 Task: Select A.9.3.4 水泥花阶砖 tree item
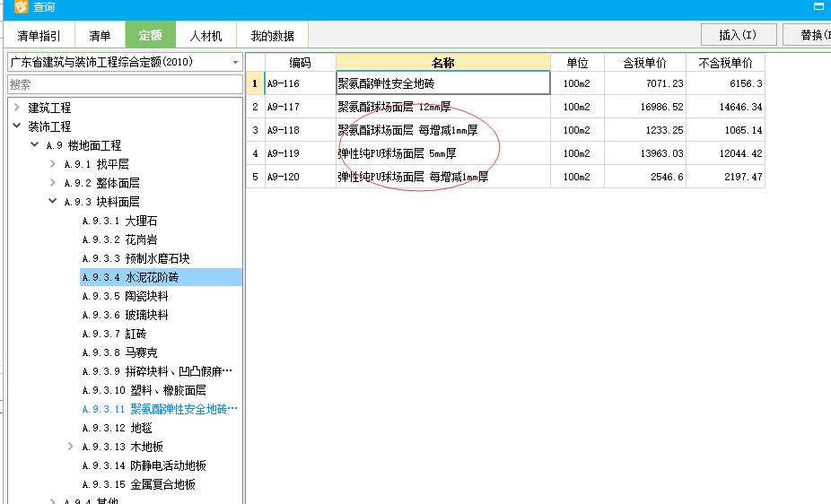tap(162, 277)
